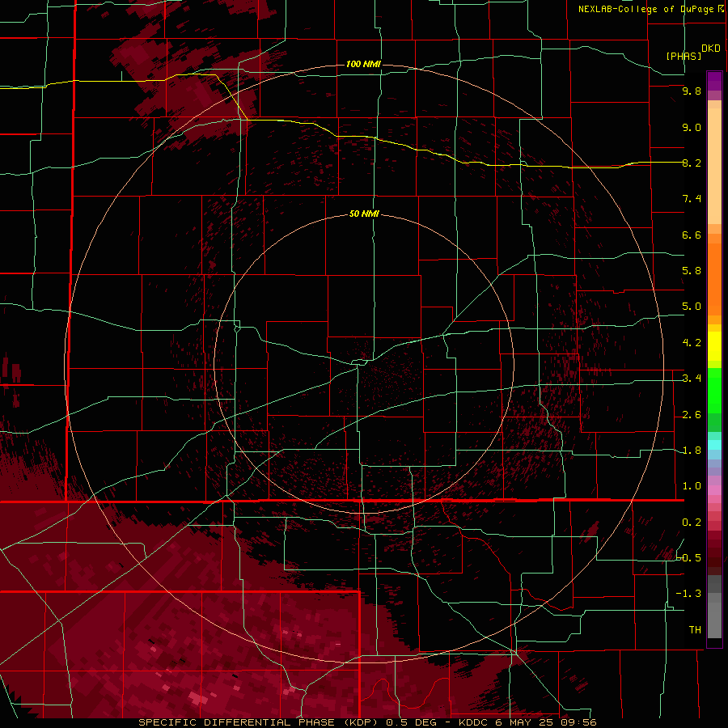Select the 2.6 scale value
The width and height of the screenshot is (728, 728).
pos(692,415)
